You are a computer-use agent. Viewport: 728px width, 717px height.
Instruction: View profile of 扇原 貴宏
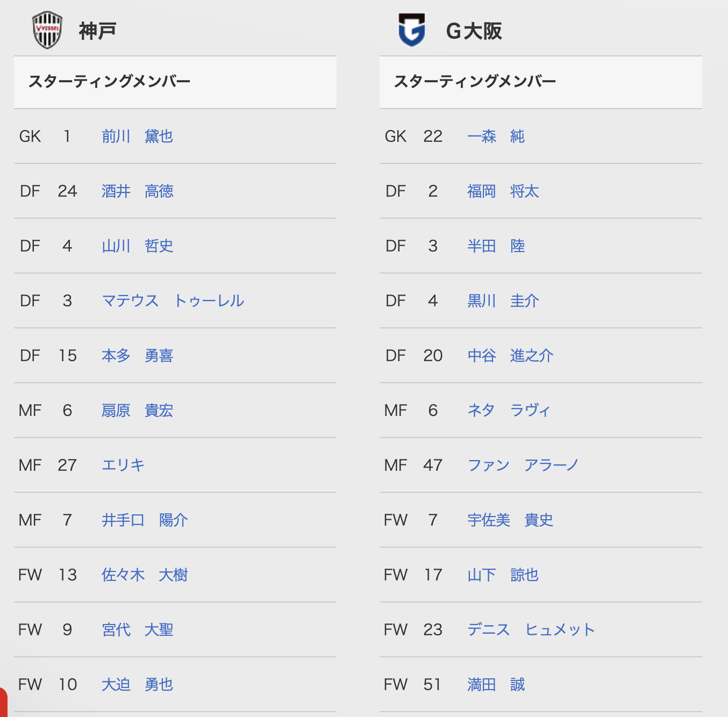click(138, 411)
